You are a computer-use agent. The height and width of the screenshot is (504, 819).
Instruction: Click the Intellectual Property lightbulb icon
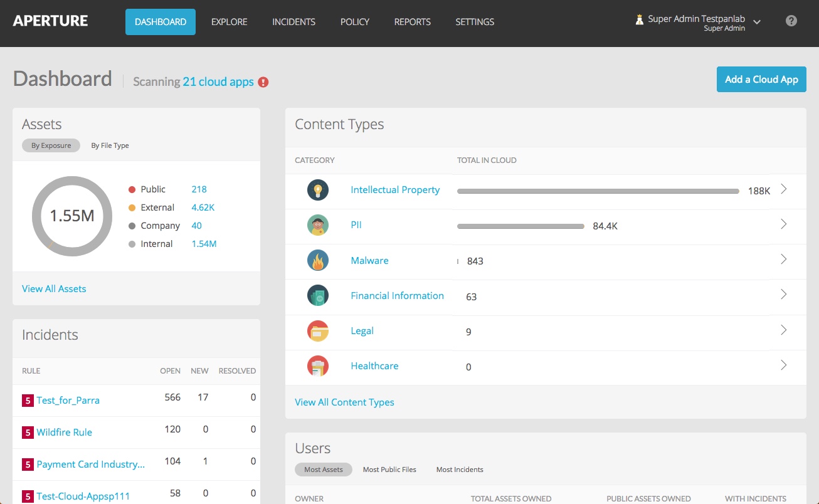pyautogui.click(x=318, y=190)
